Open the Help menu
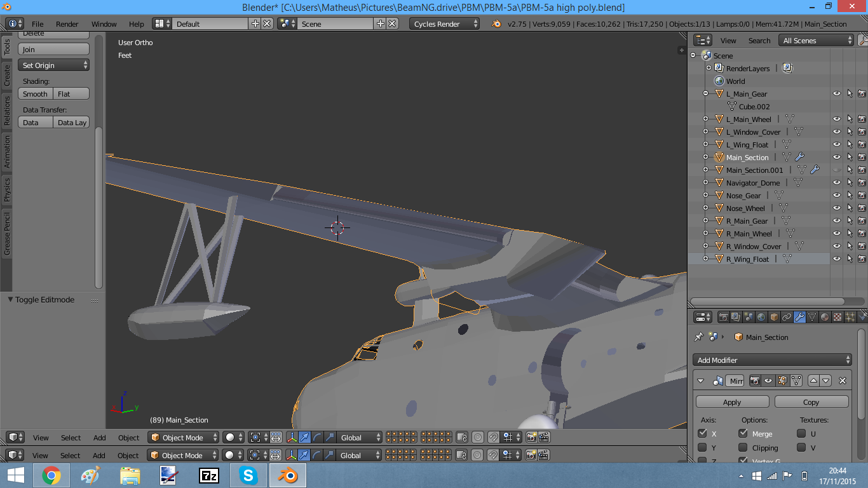This screenshot has width=868, height=488. point(137,24)
